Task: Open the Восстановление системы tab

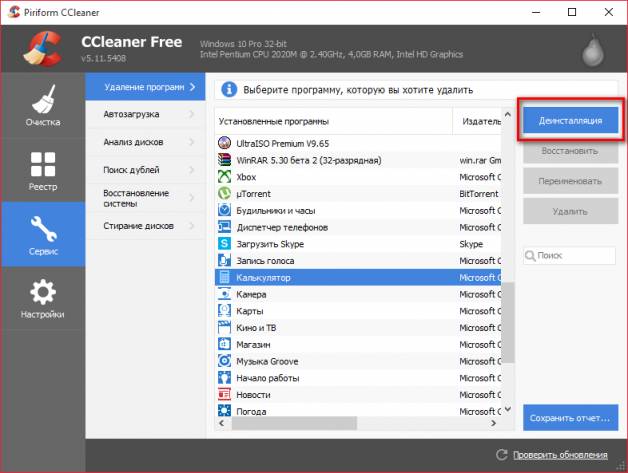Action: pyautogui.click(x=145, y=198)
